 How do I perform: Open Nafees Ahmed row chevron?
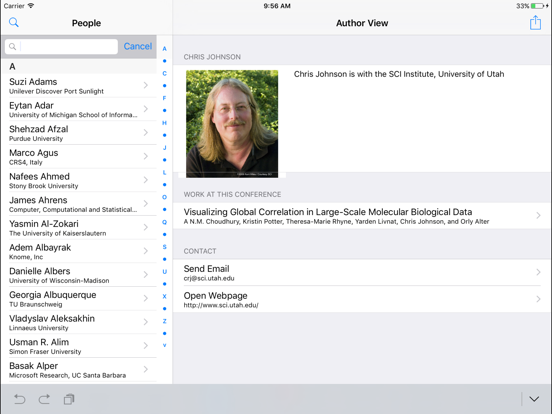coord(146,180)
